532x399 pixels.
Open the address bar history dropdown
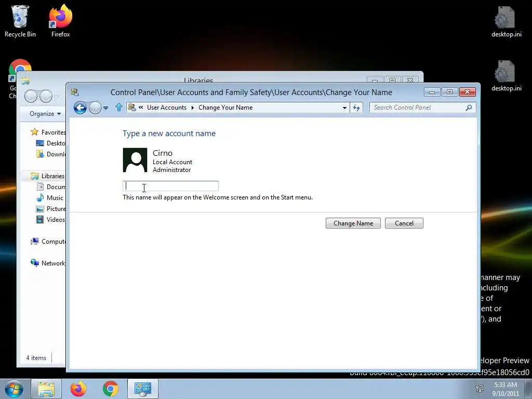tap(344, 108)
